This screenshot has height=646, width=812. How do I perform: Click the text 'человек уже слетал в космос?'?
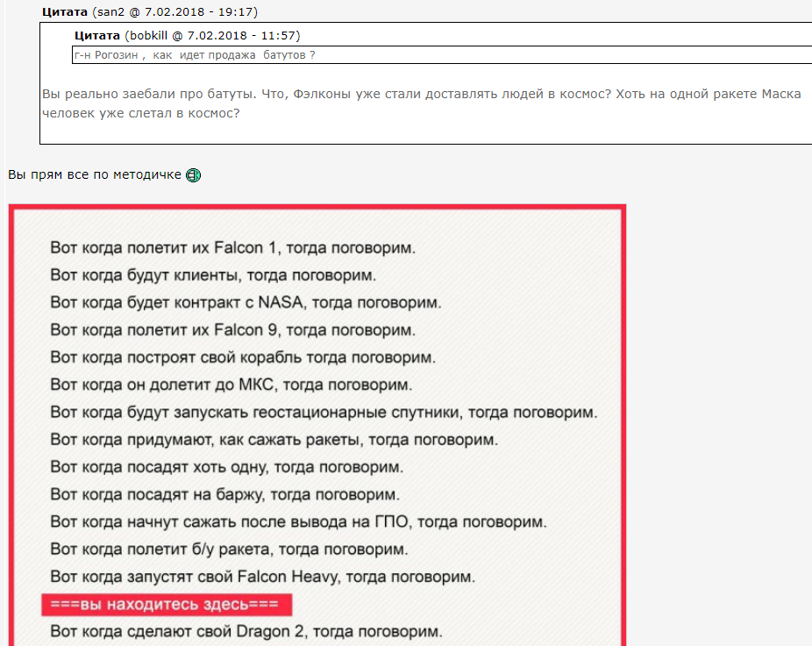141,113
